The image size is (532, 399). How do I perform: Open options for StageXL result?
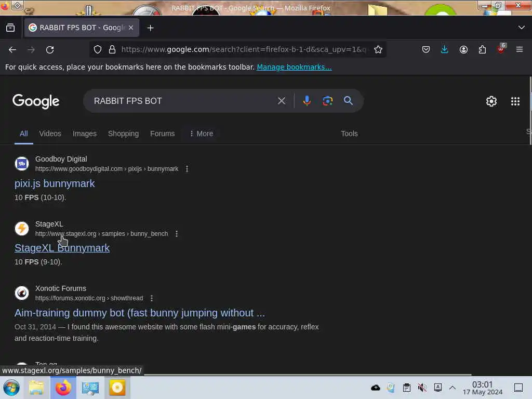point(177,234)
